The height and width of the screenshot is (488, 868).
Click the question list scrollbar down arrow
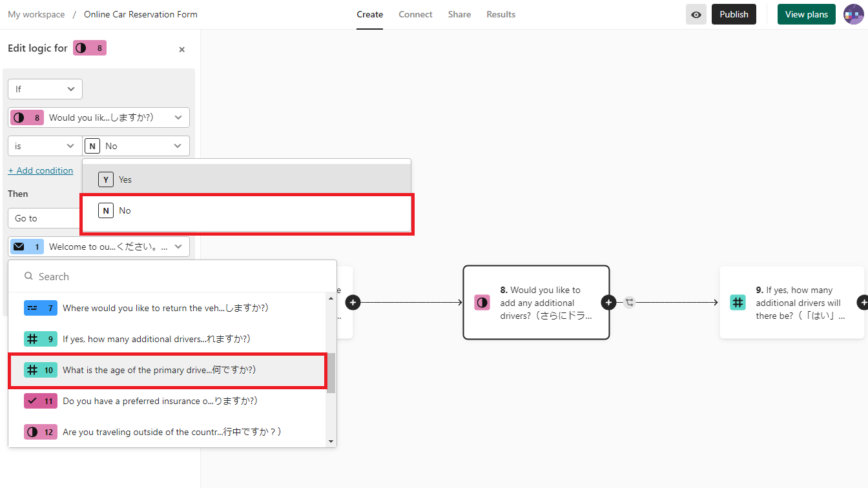pos(331,442)
